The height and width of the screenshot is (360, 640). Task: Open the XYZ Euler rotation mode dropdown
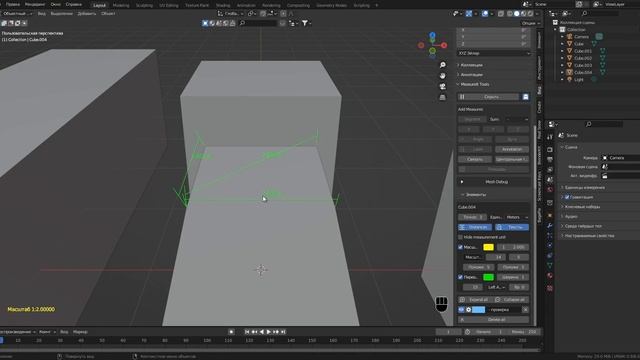(x=494, y=53)
